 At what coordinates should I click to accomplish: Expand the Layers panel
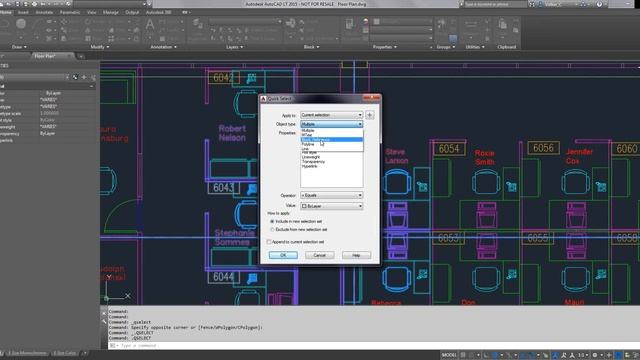[x=234, y=47]
